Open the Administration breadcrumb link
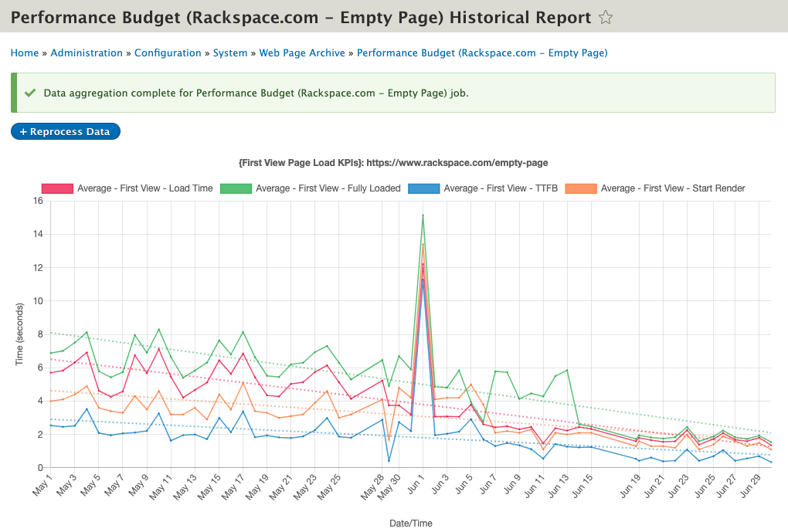This screenshot has height=532, width=788. [x=87, y=53]
